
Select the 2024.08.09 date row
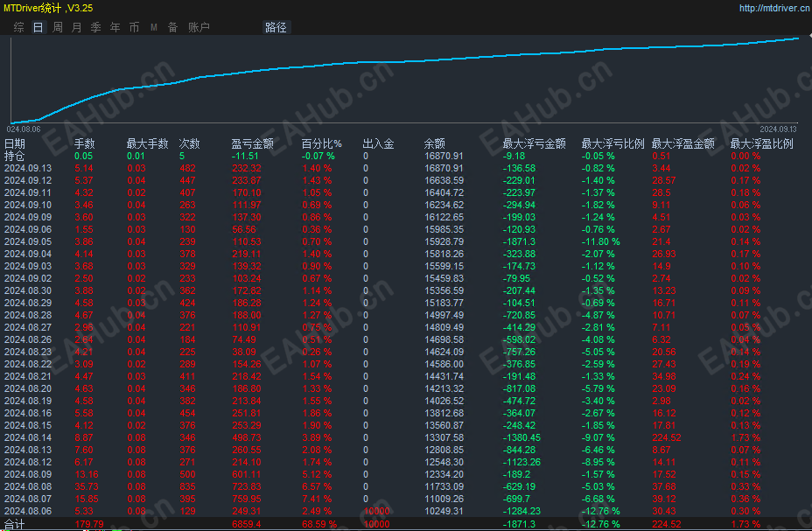(x=406, y=475)
